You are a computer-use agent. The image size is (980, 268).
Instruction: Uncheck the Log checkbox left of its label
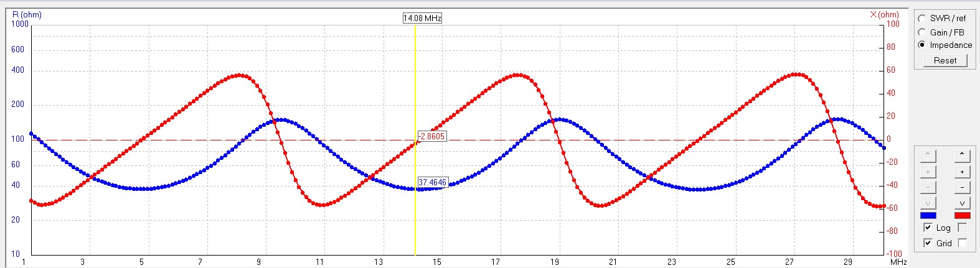(928, 228)
